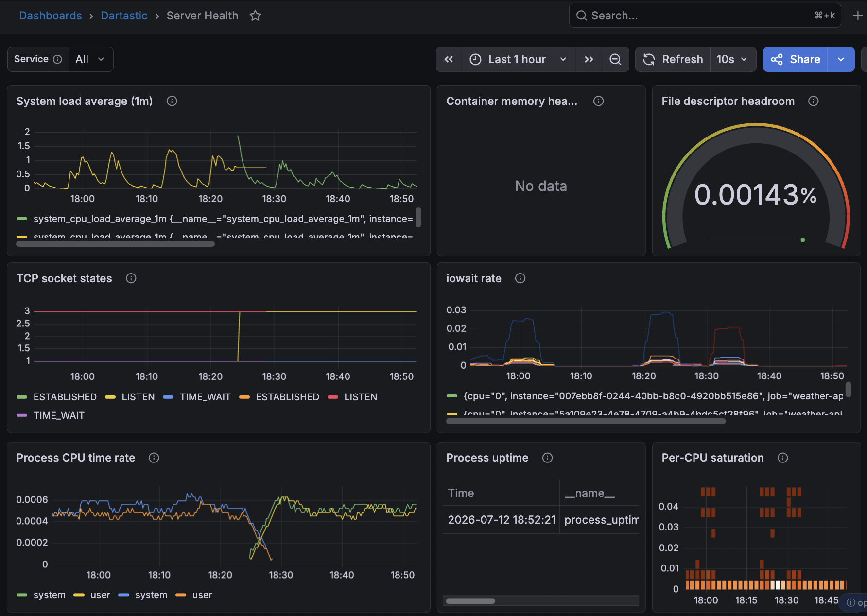Open the Dartastic breadcrumb link
867x616 pixels.
(124, 16)
